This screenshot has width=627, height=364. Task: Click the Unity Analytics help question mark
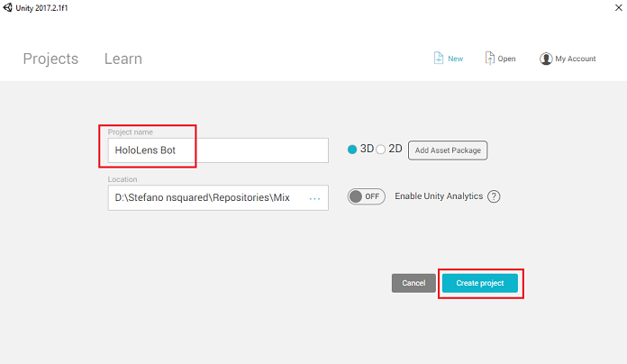pyautogui.click(x=494, y=196)
